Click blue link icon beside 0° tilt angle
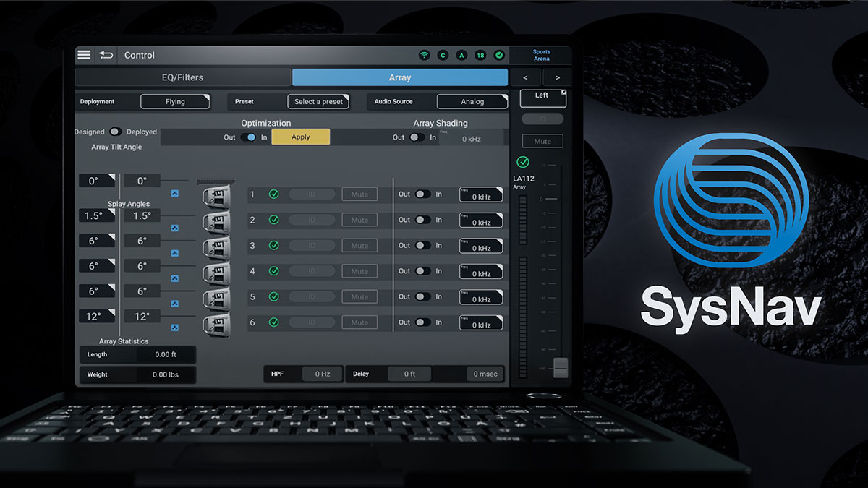868x488 pixels. click(x=174, y=194)
